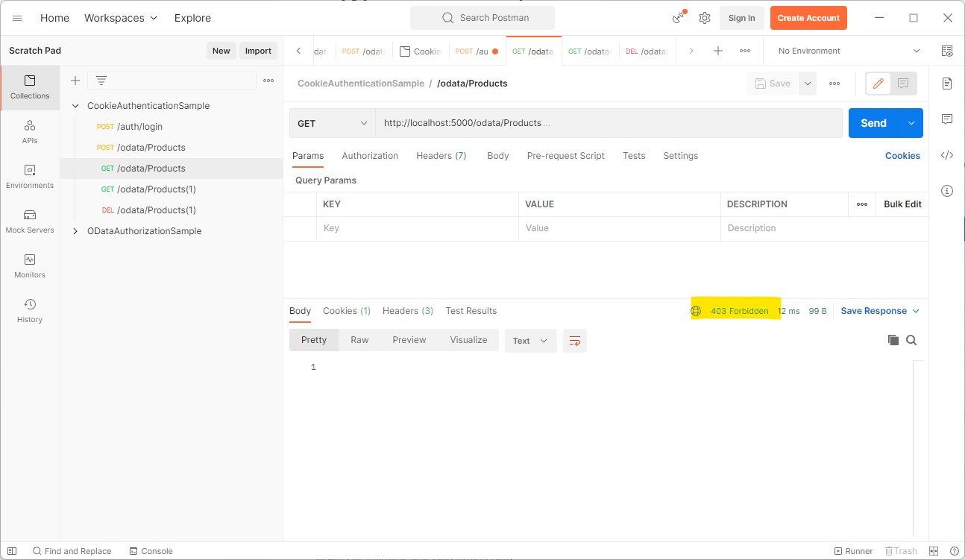Click the Send button
This screenshot has width=965, height=560.
pos(874,123)
